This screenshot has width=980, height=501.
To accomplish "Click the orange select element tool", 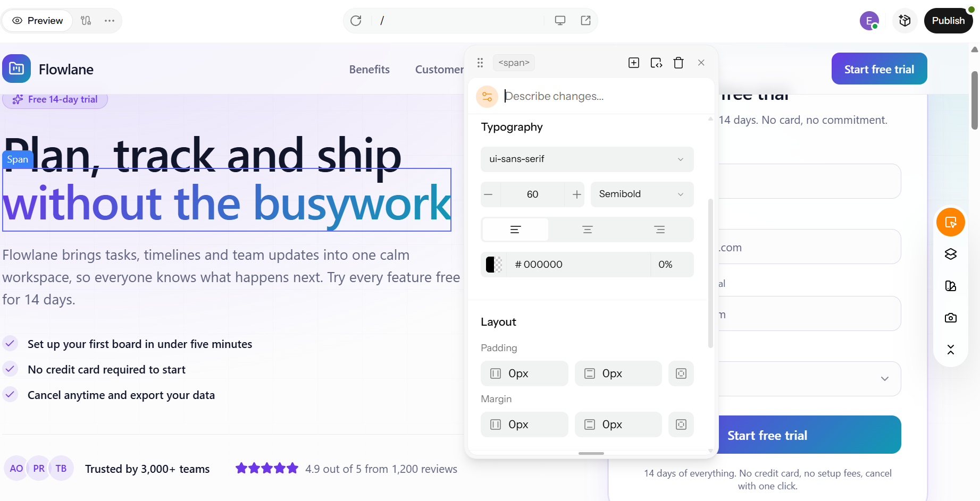I will tap(951, 222).
